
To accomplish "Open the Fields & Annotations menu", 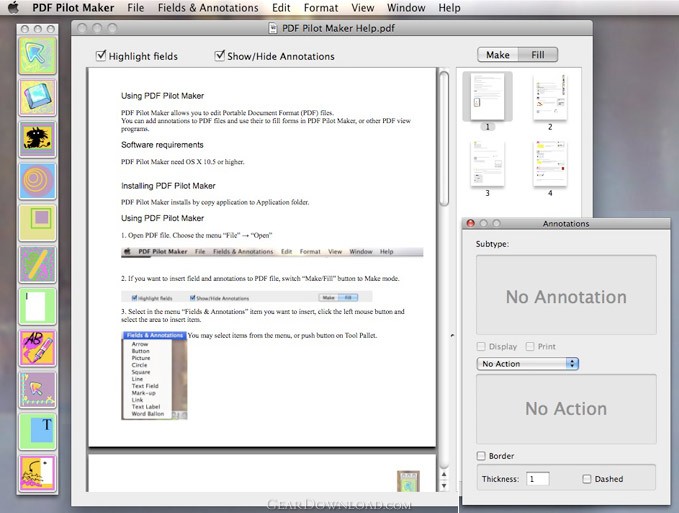I will click(x=208, y=8).
